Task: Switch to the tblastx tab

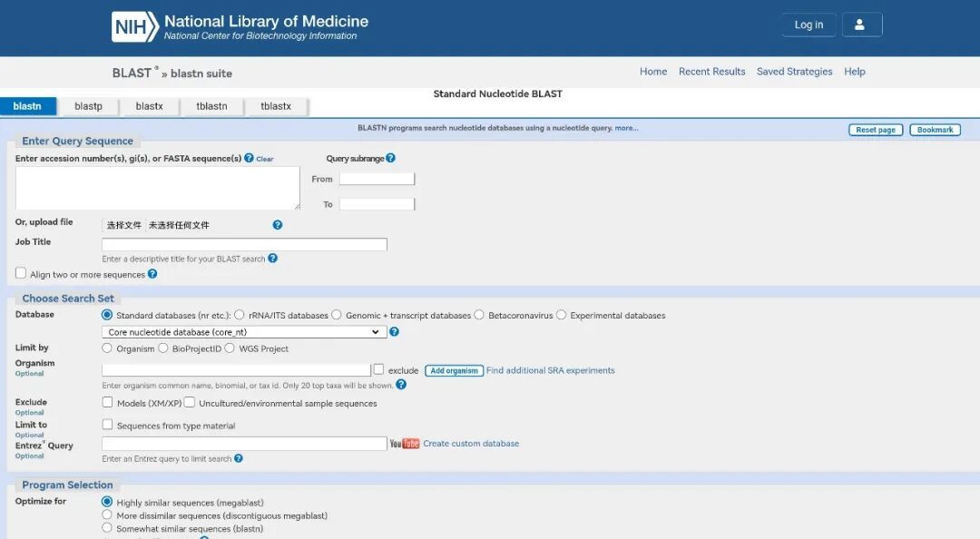Action: (x=276, y=106)
